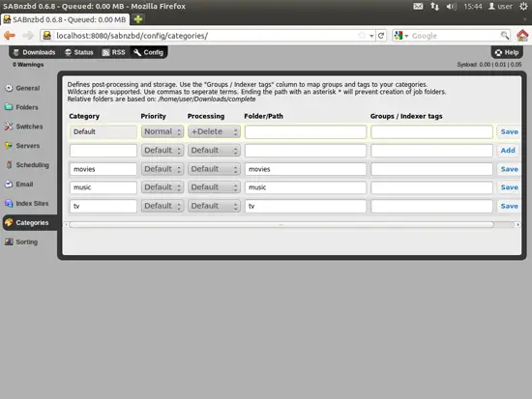Click the 0 Warnings text
Image resolution: width=532 pixels, height=399 pixels.
[x=28, y=65]
